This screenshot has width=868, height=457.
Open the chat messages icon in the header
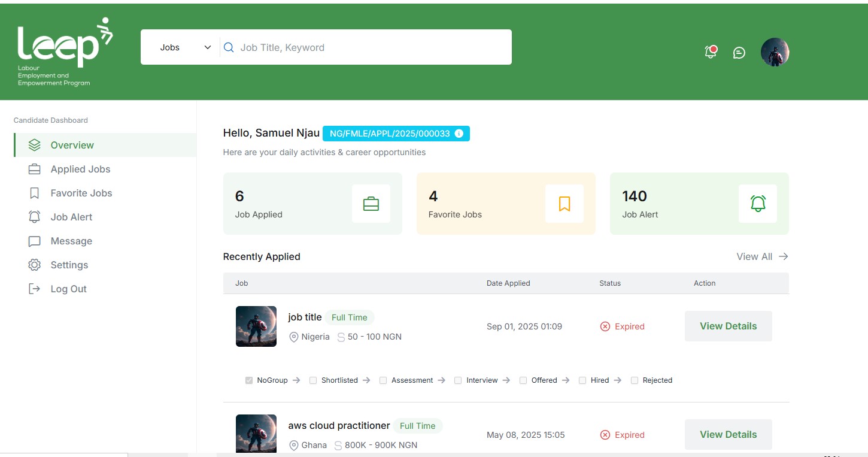(x=739, y=53)
